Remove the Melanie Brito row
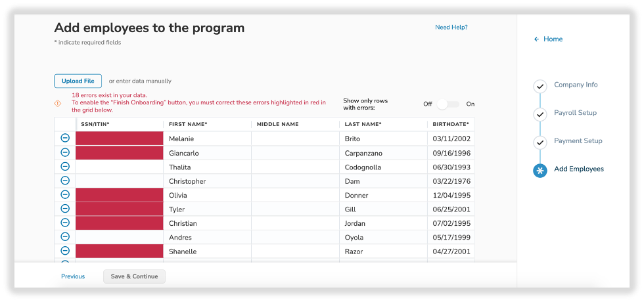This screenshot has height=302, width=644. tap(65, 138)
